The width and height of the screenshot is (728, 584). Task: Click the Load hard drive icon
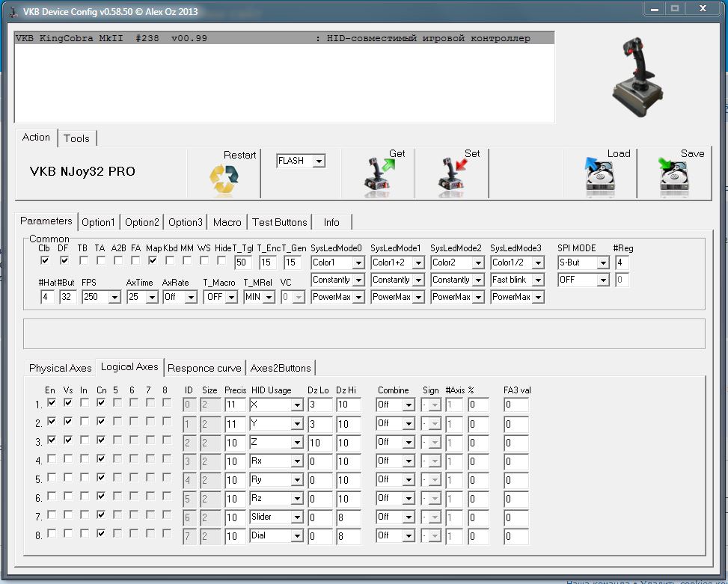[x=599, y=178]
